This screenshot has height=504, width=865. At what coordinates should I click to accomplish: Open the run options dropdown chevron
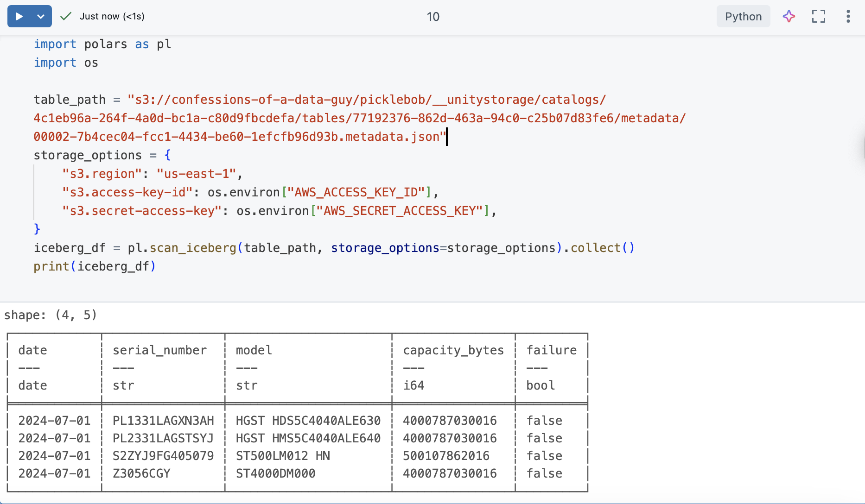pyautogui.click(x=41, y=17)
